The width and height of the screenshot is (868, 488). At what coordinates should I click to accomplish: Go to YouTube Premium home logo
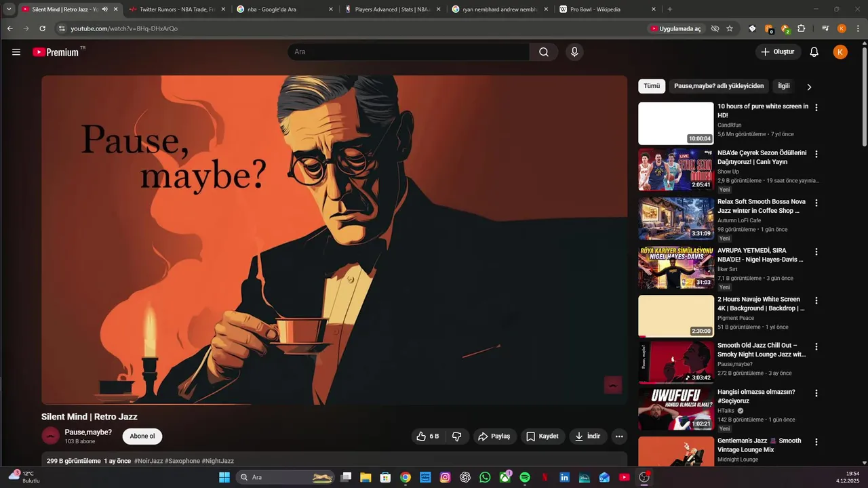coord(56,52)
